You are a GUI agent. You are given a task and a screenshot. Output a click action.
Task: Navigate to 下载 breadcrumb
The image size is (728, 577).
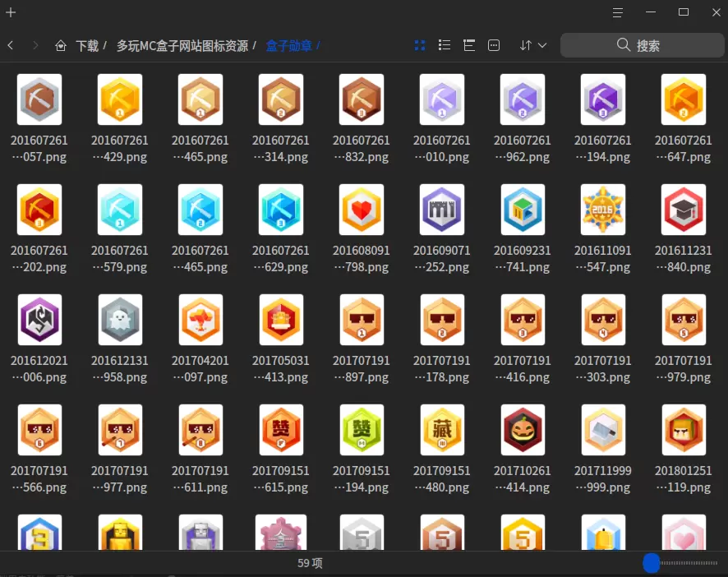tap(87, 45)
